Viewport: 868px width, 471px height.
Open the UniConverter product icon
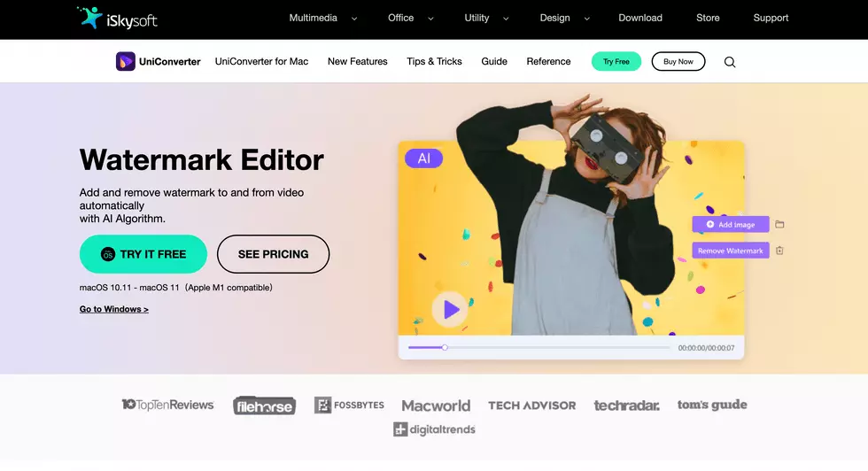[x=125, y=61]
